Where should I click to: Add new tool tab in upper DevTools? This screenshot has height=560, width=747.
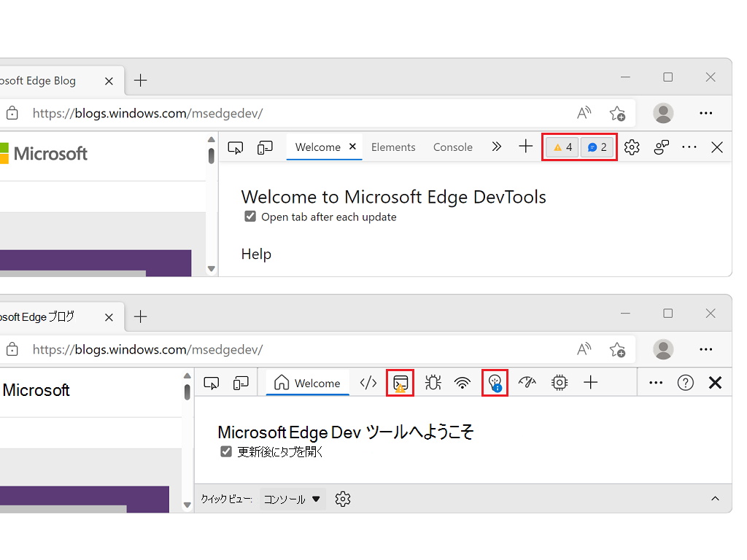(x=525, y=146)
